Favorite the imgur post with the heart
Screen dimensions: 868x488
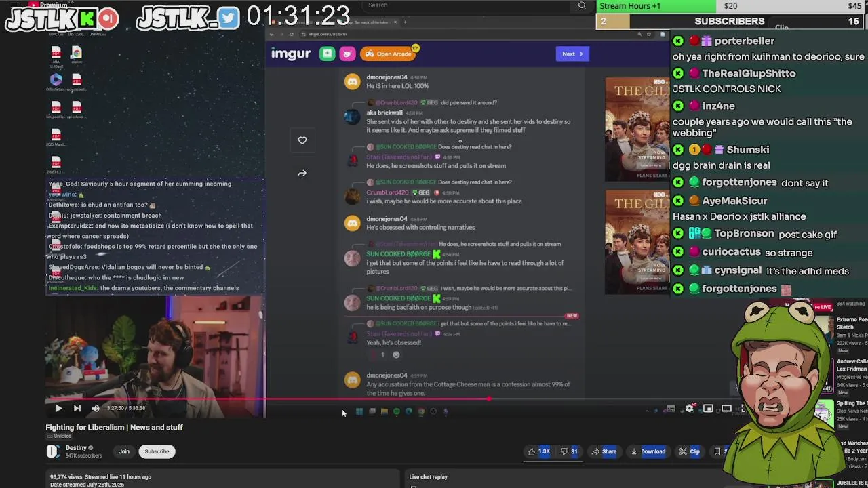(302, 140)
